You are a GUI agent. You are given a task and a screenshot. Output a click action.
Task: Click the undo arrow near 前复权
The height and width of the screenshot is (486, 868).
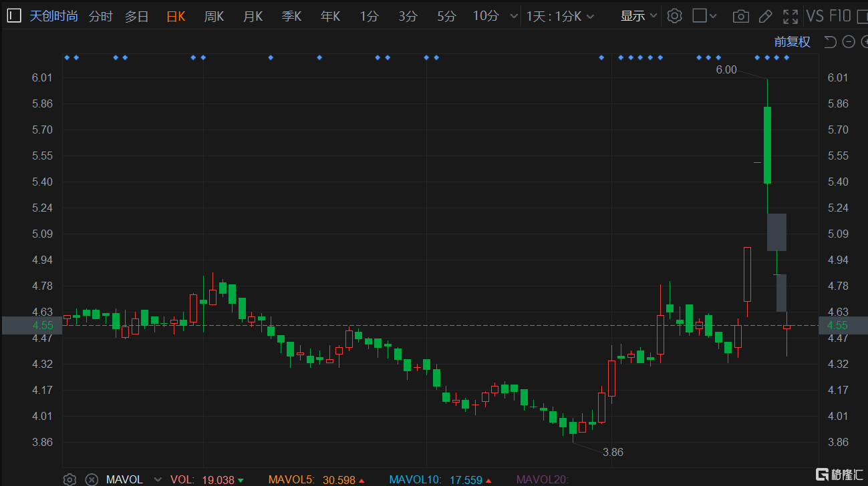coord(829,41)
